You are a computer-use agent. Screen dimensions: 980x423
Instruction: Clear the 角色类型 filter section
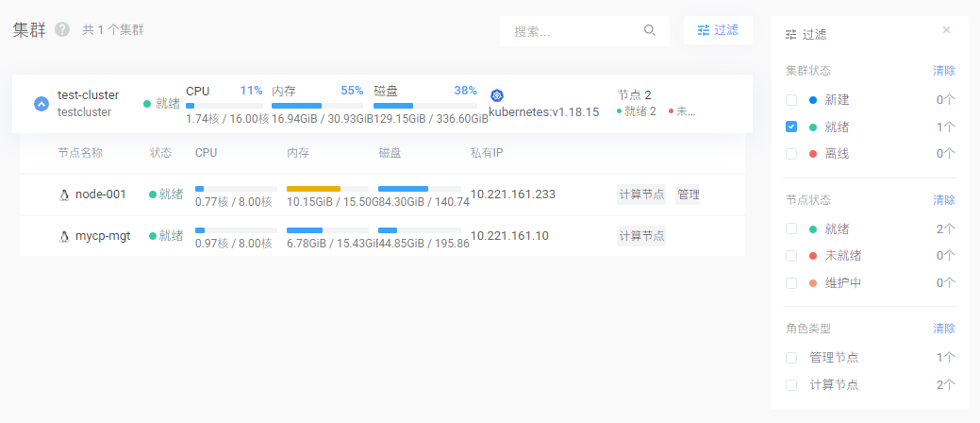pyautogui.click(x=943, y=329)
